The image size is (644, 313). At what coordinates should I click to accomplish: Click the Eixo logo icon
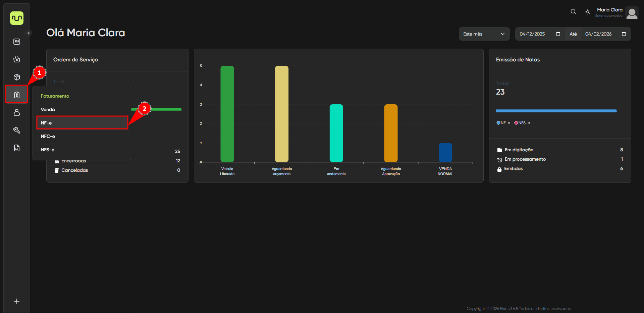click(x=17, y=18)
